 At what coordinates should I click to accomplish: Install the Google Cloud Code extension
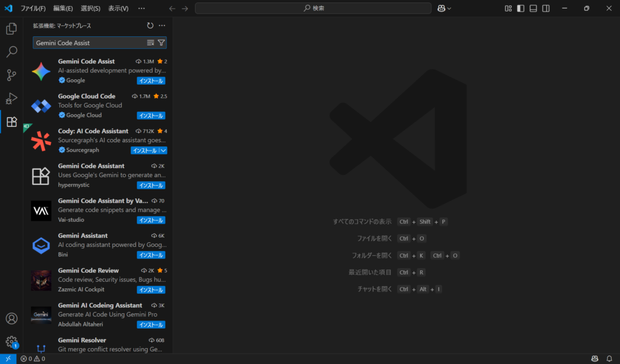[x=151, y=115]
